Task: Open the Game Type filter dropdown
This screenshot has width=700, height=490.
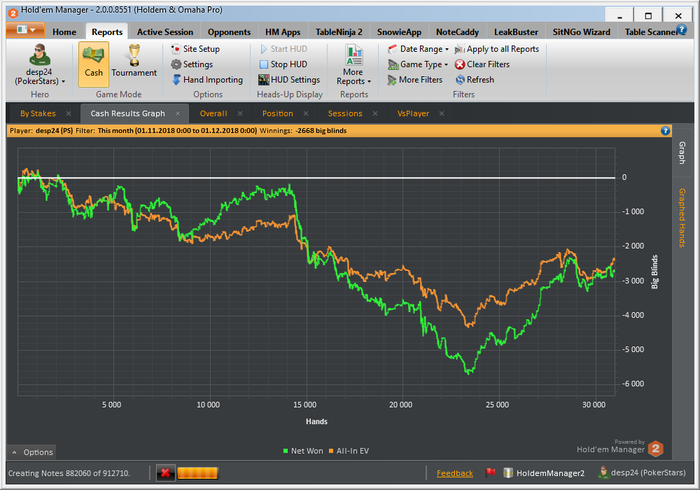Action: pyautogui.click(x=418, y=64)
